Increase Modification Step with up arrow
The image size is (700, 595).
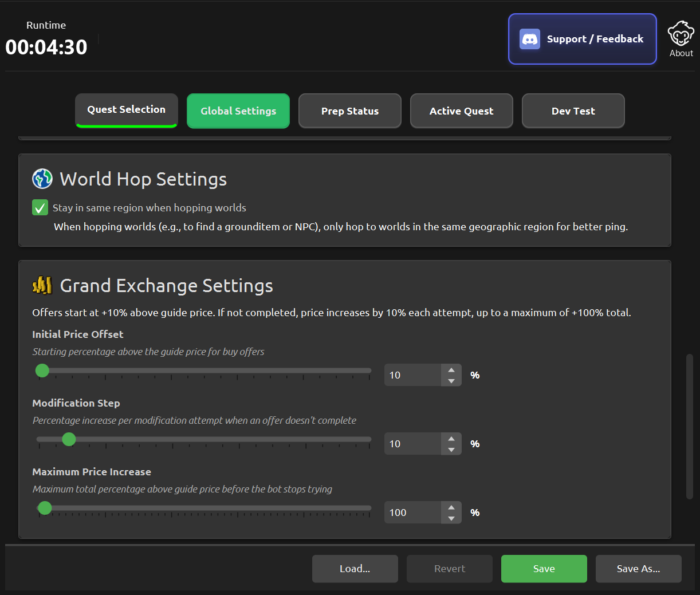tap(451, 439)
